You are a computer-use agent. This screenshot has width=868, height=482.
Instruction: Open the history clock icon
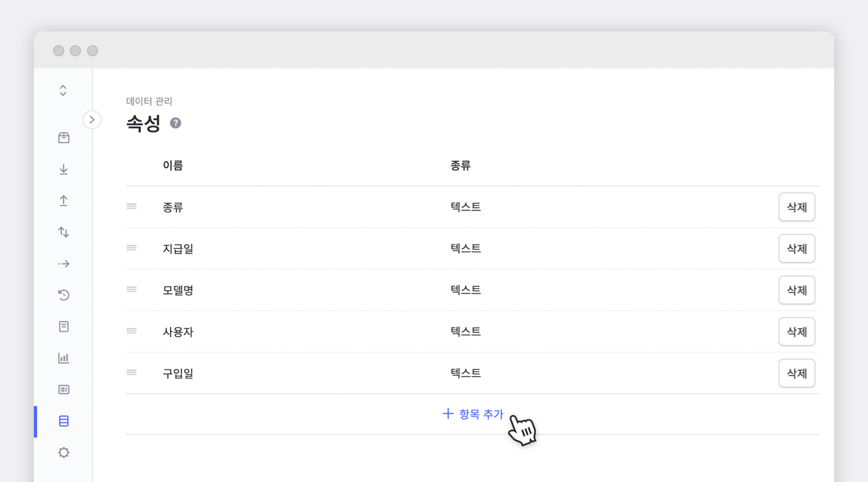coord(63,295)
